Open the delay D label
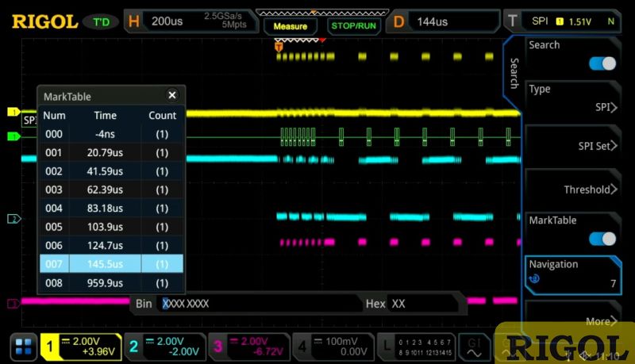635x364 pixels. [398, 21]
